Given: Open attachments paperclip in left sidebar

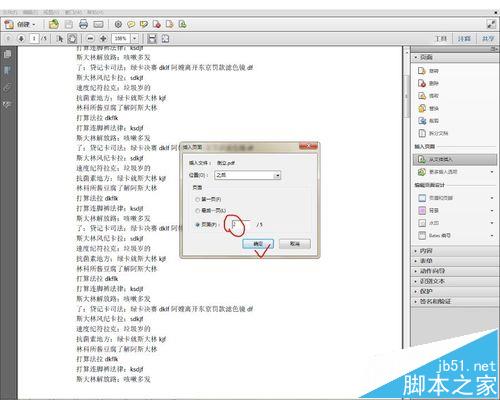Looking at the screenshot, I should (7, 88).
